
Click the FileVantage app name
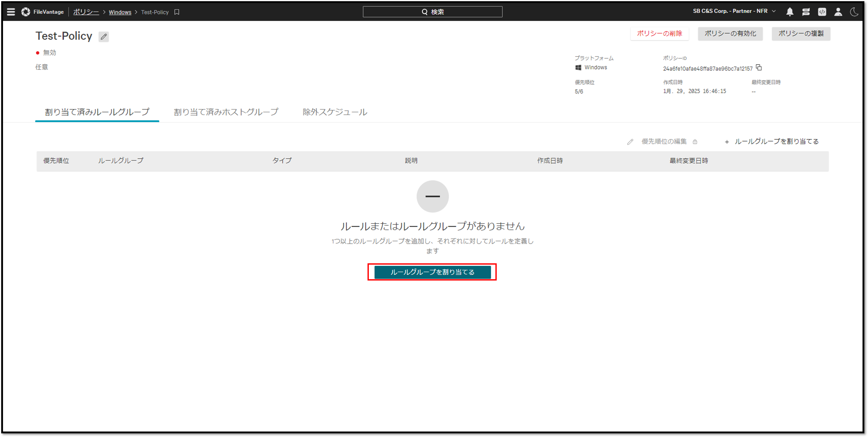point(49,12)
